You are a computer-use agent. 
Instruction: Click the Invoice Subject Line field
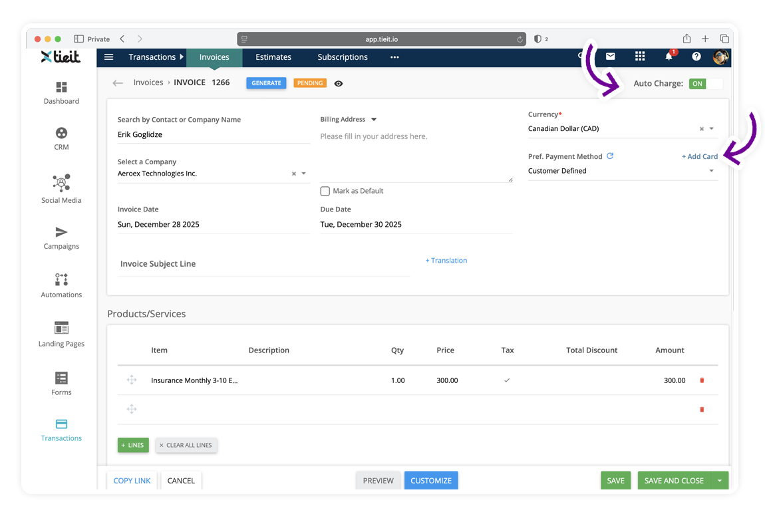click(263, 264)
